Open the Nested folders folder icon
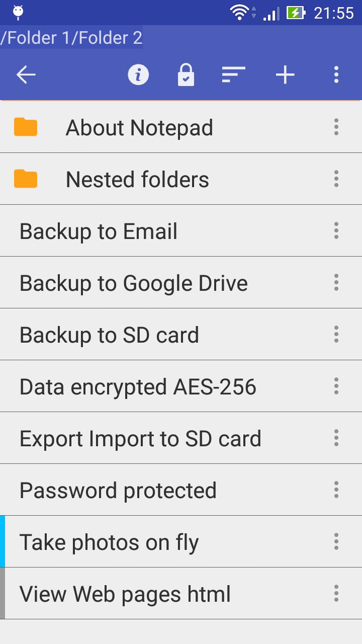362x644 pixels. point(26,179)
